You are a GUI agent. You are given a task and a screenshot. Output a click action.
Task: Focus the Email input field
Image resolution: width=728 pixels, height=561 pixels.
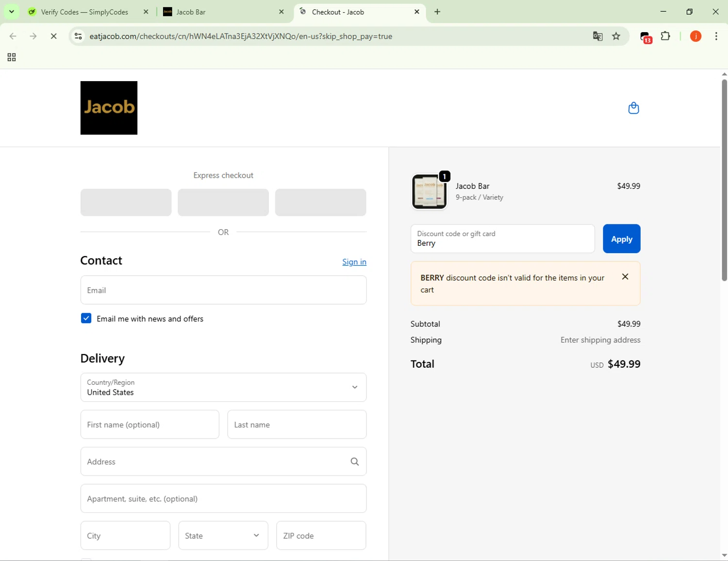pyautogui.click(x=223, y=290)
